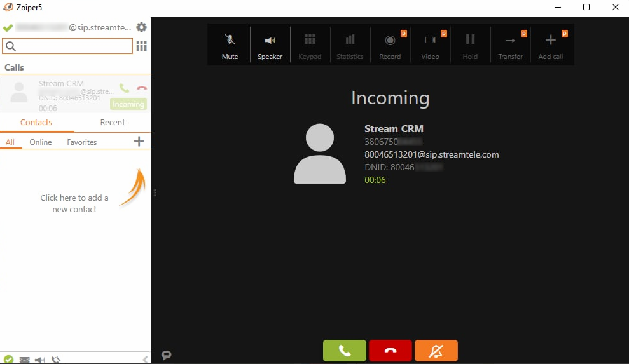This screenshot has height=364, width=629.
Task: Put the call on Hold
Action: click(x=470, y=46)
